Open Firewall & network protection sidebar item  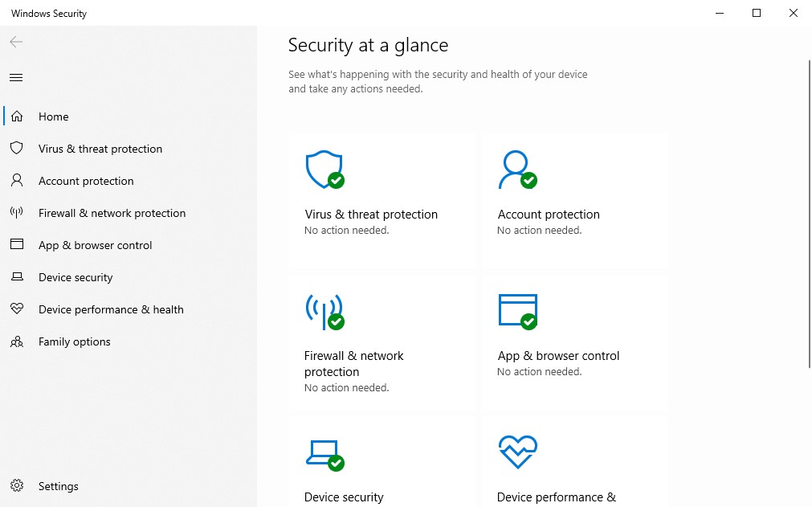112,213
